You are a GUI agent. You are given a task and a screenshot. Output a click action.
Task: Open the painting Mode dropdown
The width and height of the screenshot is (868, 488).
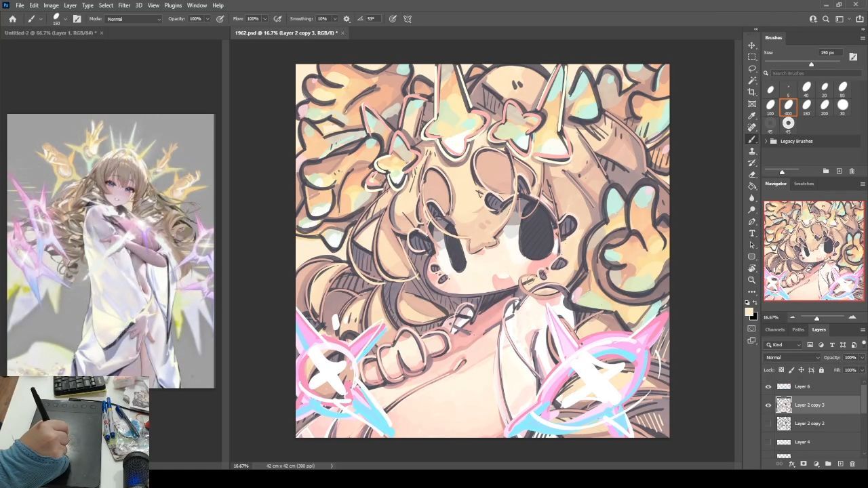pos(134,19)
